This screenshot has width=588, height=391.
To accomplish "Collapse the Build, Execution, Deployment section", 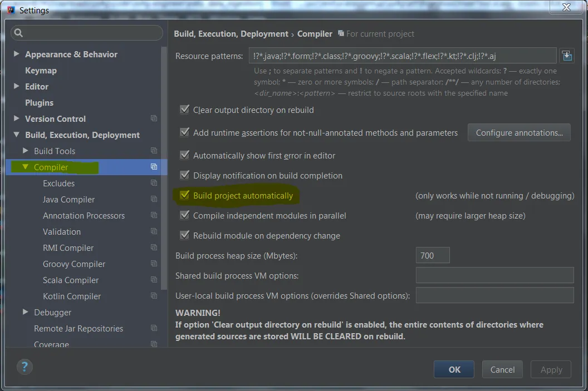I will pos(16,135).
